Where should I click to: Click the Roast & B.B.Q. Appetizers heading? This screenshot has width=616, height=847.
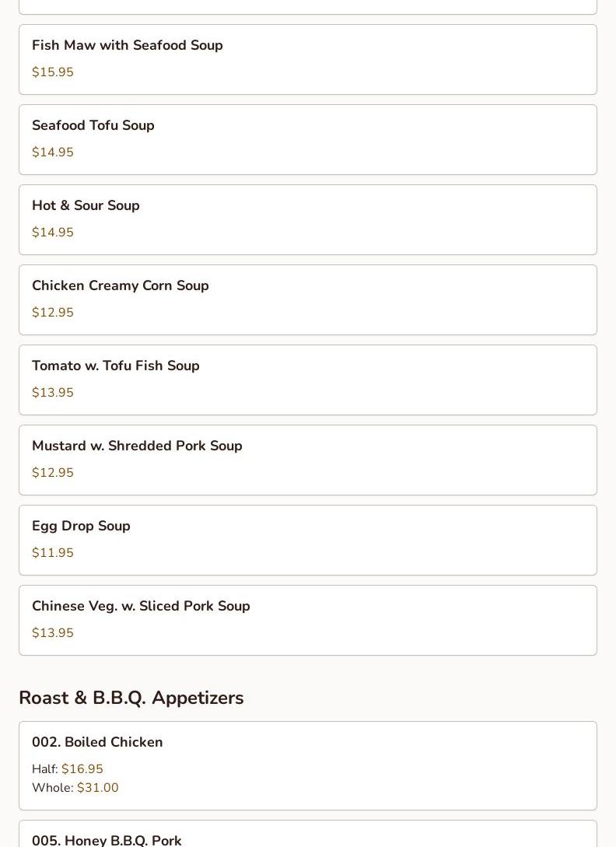pyautogui.click(x=131, y=698)
